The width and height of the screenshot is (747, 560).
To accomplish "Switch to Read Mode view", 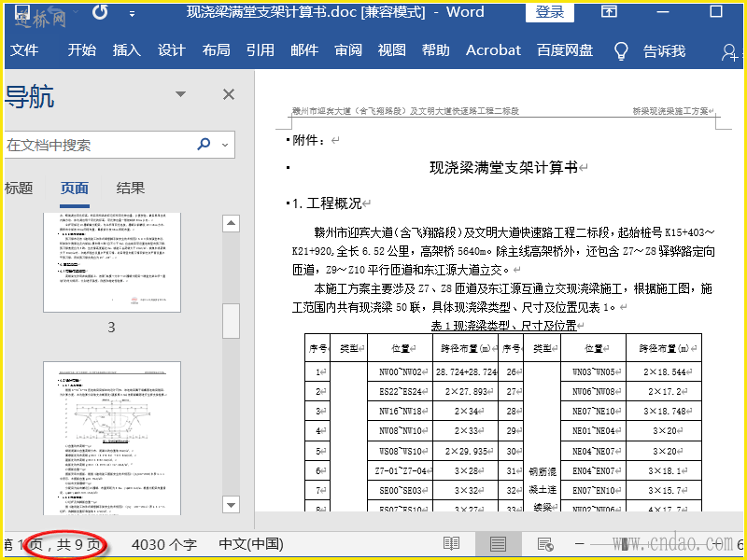I will point(452,544).
